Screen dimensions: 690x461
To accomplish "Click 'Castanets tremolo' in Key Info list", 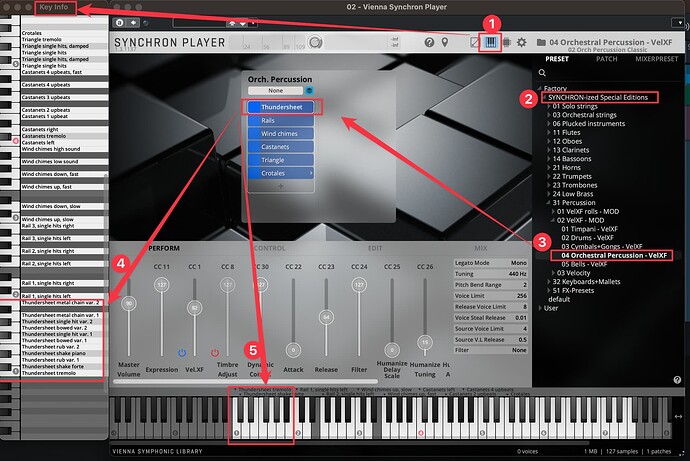I will (x=44, y=136).
